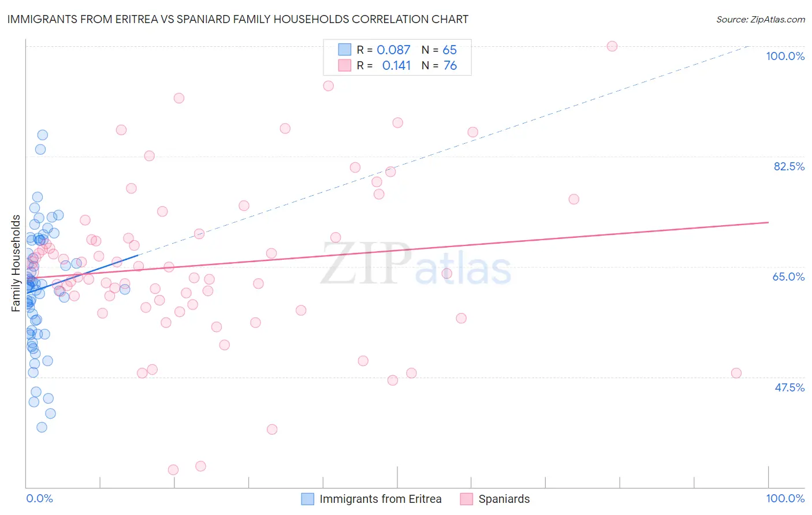Click the lowest pink data point
The height and width of the screenshot is (515, 812).
coord(173,470)
